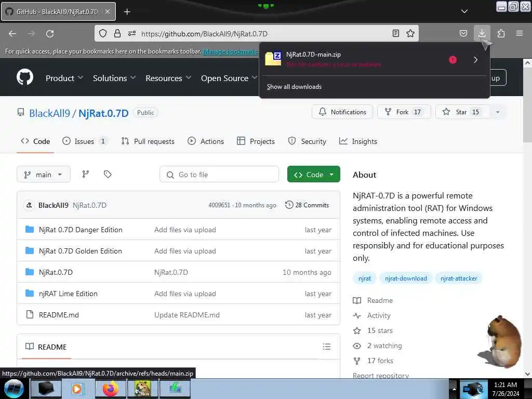Reload the current page
This screenshot has height=399, width=532.
pos(50,34)
